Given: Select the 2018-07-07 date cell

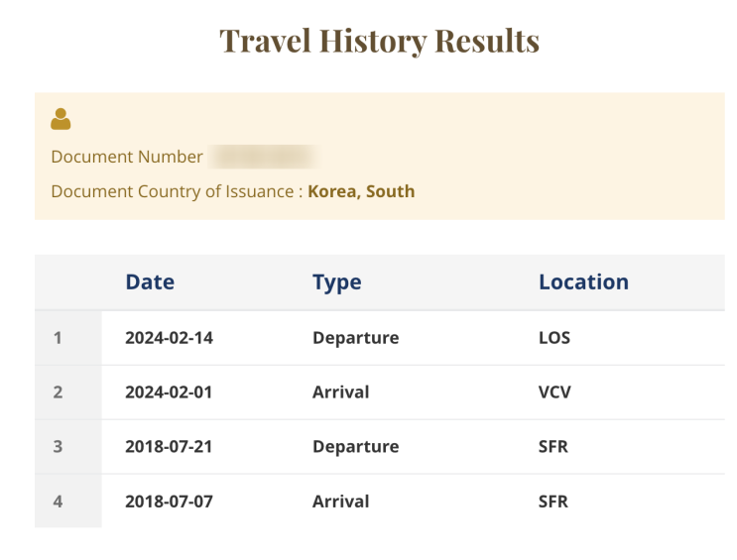Looking at the screenshot, I should coord(169,502).
